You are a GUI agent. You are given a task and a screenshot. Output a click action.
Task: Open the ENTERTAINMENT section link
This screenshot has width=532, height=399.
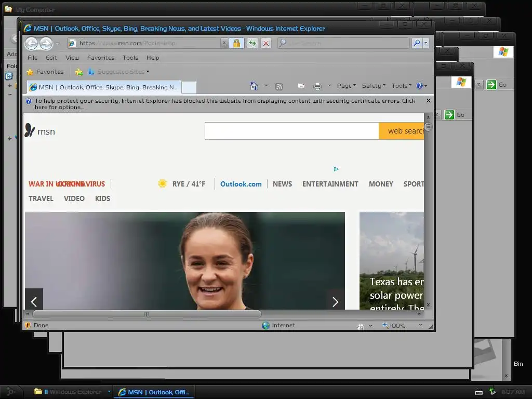click(330, 184)
